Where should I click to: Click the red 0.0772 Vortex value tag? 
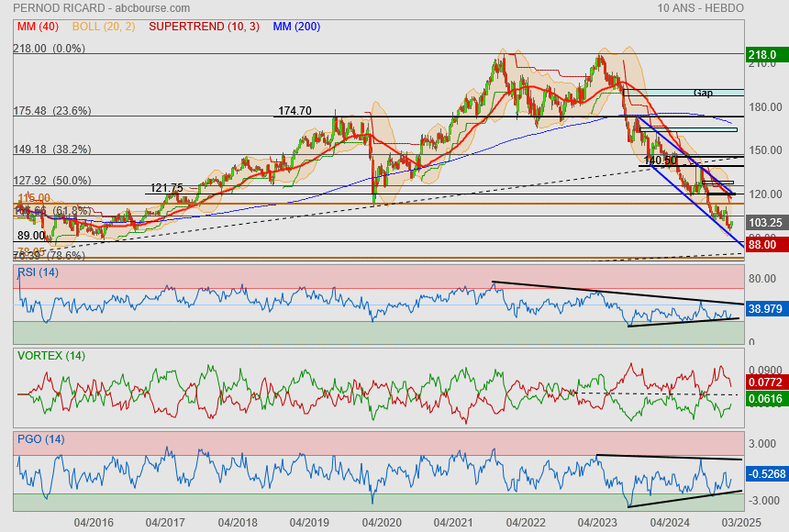pyautogui.click(x=766, y=382)
